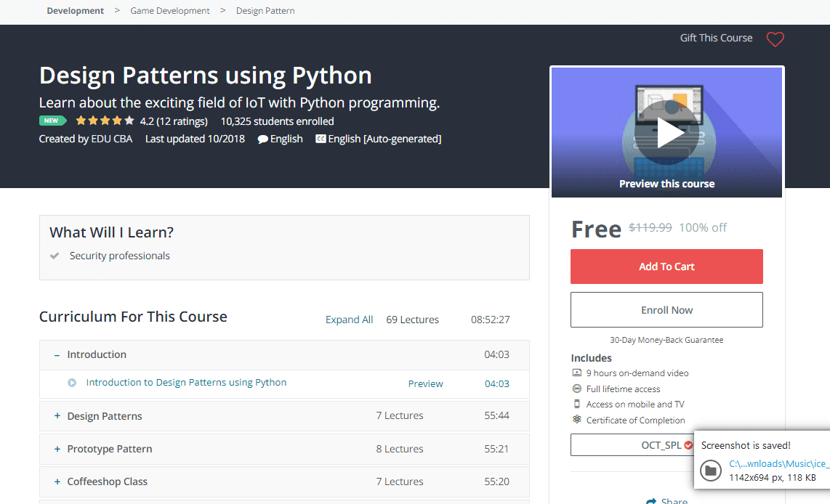
Task: Collapse the Introduction section
Action: (57, 355)
